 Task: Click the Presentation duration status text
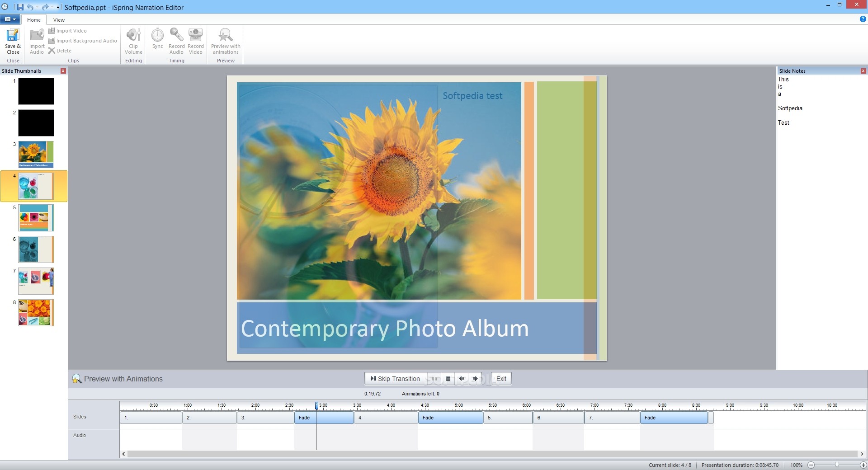[740, 465]
